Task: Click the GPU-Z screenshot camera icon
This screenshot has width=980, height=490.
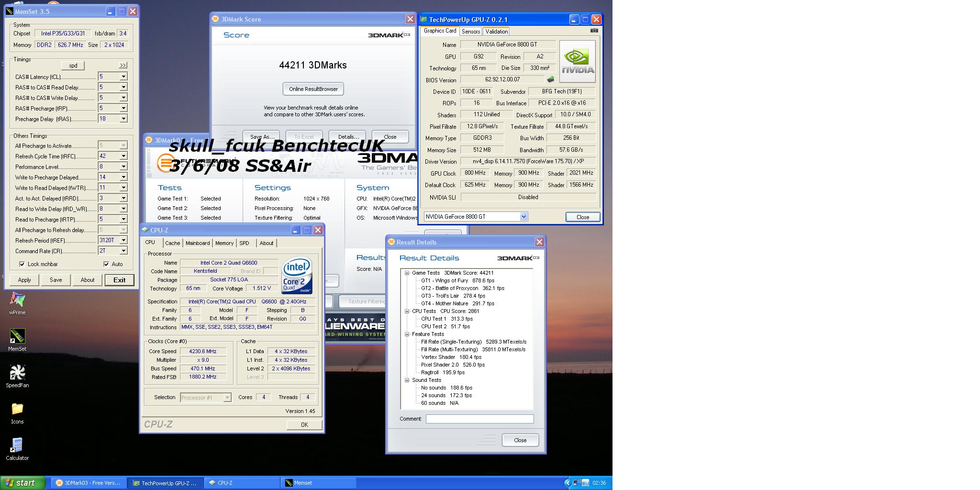Action: coord(594,31)
